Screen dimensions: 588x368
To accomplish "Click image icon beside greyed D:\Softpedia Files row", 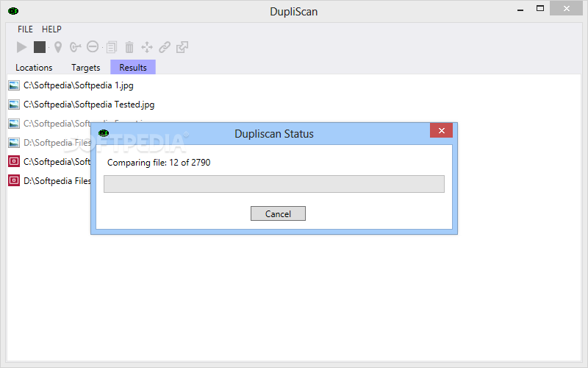I will 14,143.
